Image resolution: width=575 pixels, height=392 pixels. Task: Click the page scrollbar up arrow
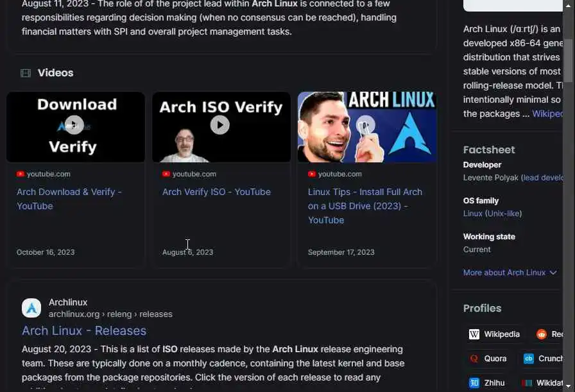point(568,4)
